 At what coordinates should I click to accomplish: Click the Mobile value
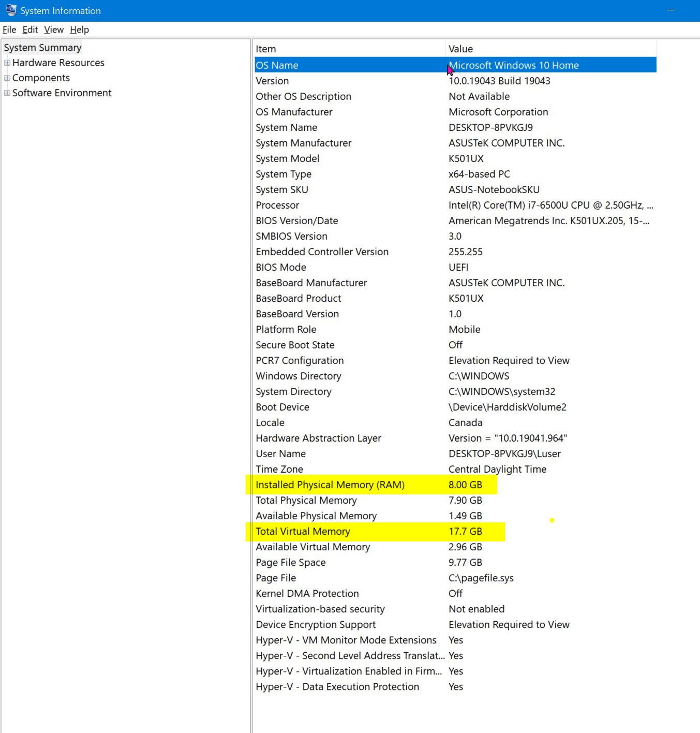pos(465,329)
